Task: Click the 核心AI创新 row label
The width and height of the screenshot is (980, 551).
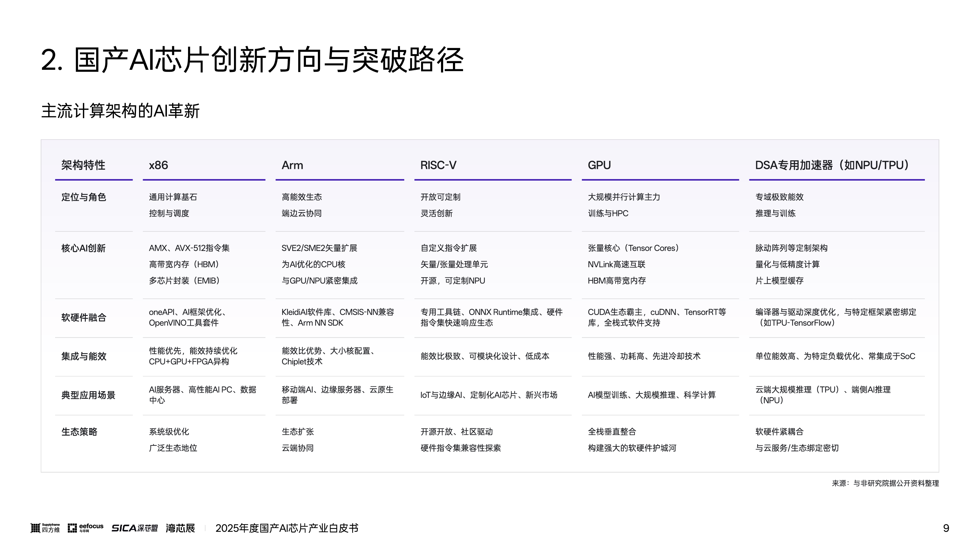Action: [83, 248]
